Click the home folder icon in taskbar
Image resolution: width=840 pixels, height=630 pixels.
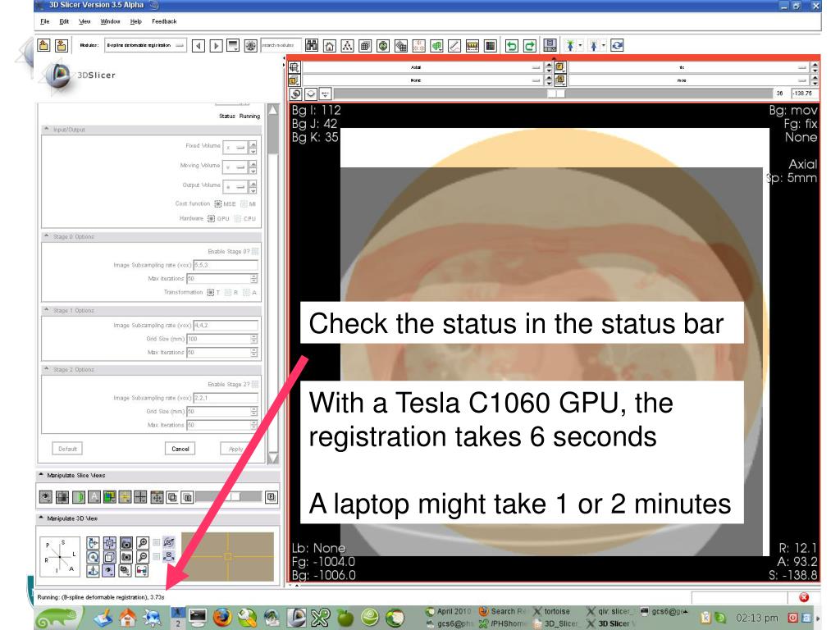point(127,619)
